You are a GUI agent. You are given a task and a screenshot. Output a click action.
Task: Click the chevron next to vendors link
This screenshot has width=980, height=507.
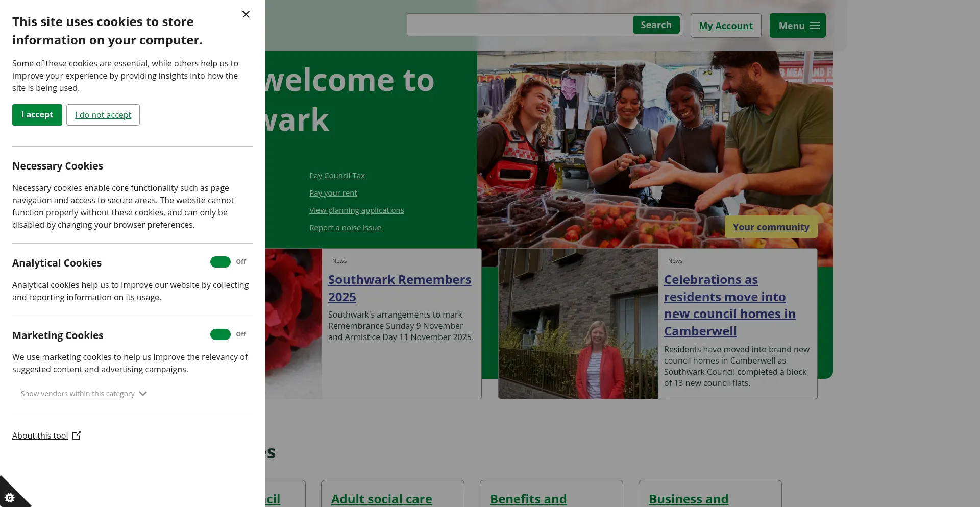143,394
